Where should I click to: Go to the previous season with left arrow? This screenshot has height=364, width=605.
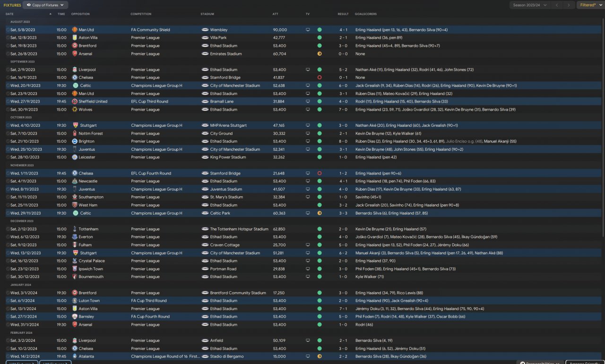[x=557, y=5]
